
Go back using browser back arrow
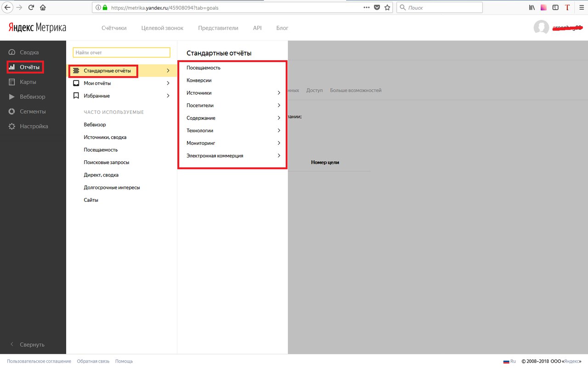[7, 7]
